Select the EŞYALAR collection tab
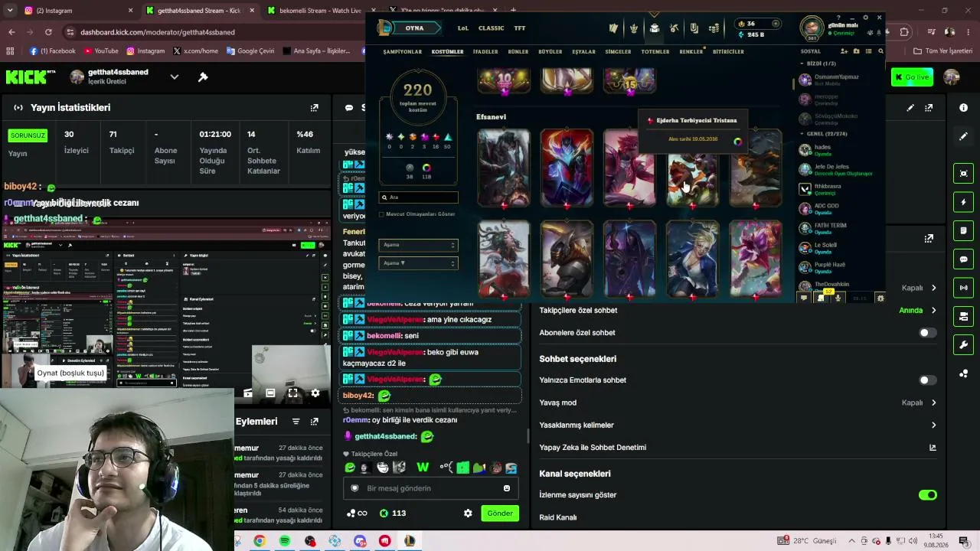The width and height of the screenshot is (980, 551). 583,52
